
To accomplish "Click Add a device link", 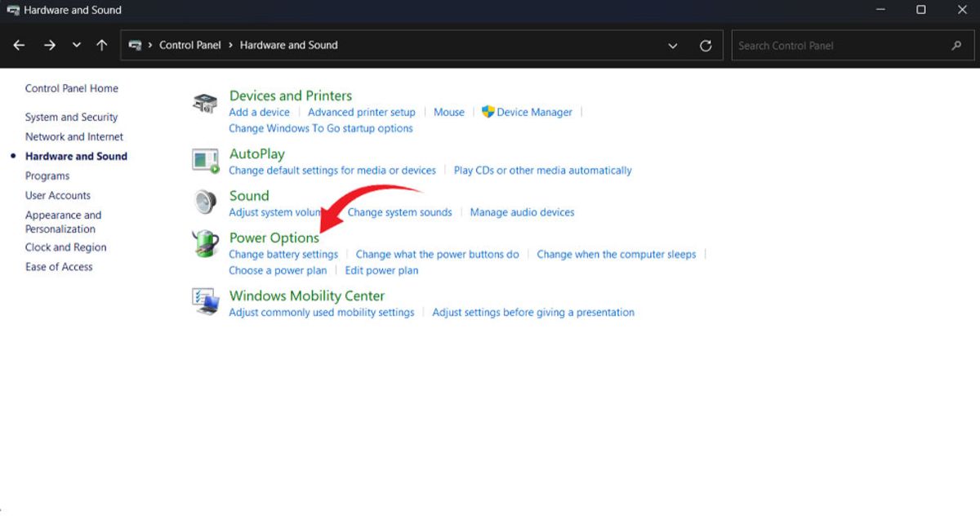I will pyautogui.click(x=259, y=113).
